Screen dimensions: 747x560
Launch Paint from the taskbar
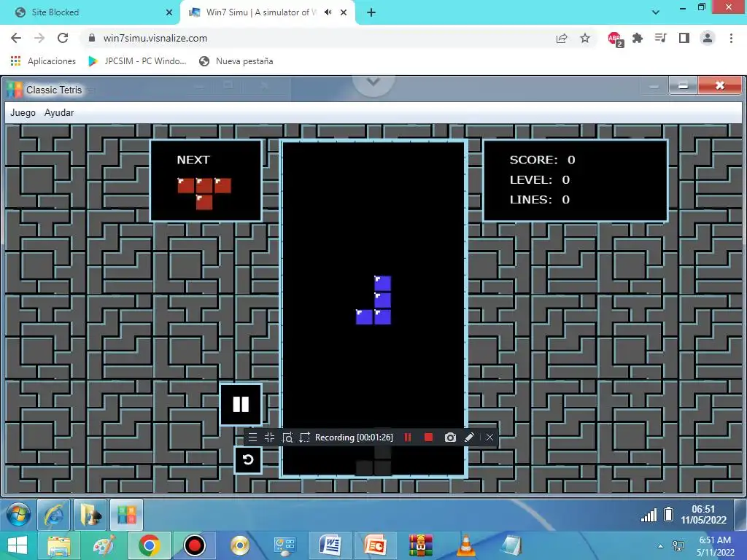point(104,545)
